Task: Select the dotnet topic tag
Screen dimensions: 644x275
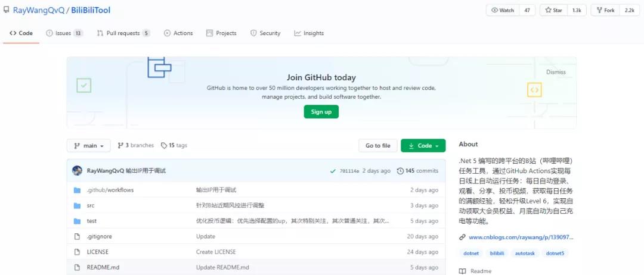Action: pyautogui.click(x=471, y=254)
